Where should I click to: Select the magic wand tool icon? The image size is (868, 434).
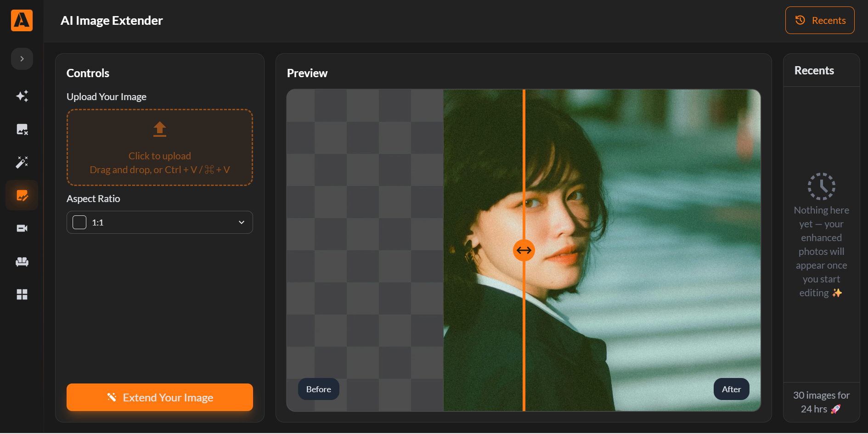click(x=22, y=162)
